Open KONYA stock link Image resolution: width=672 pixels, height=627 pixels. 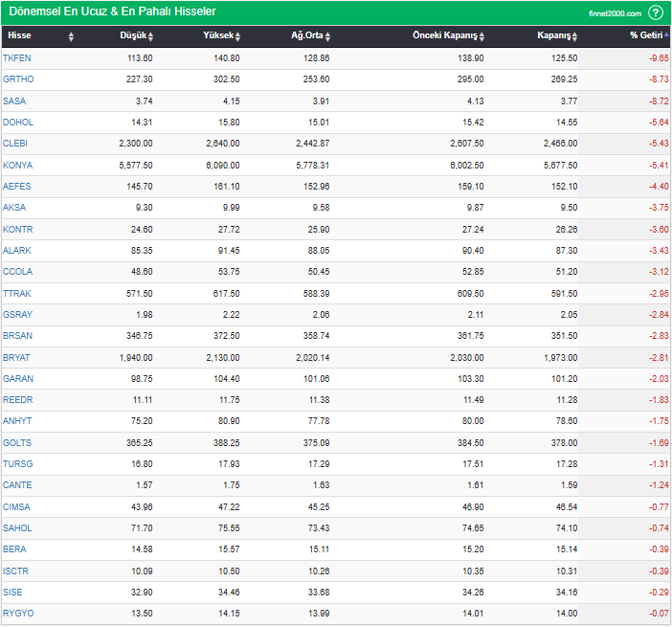pyautogui.click(x=17, y=165)
